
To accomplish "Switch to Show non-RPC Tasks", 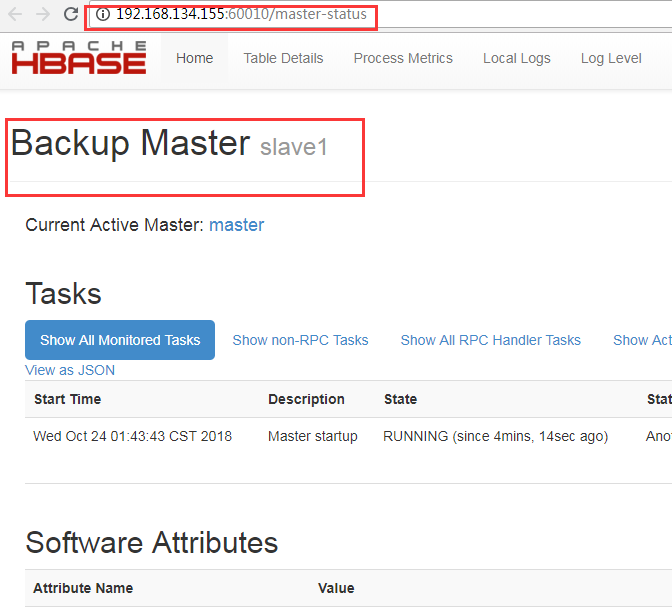I will point(300,340).
